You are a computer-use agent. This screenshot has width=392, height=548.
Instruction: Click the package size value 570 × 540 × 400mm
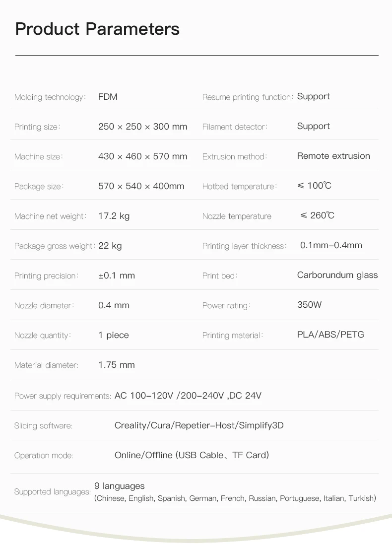pyautogui.click(x=141, y=186)
